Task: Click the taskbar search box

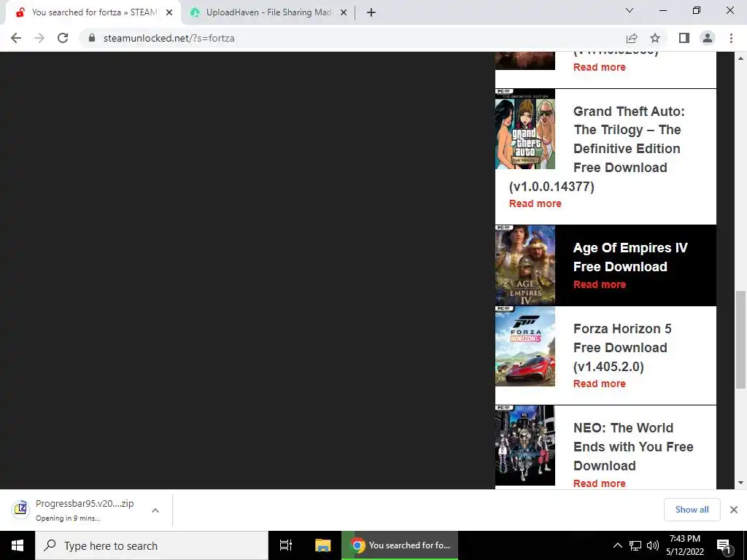Action: pos(152,545)
